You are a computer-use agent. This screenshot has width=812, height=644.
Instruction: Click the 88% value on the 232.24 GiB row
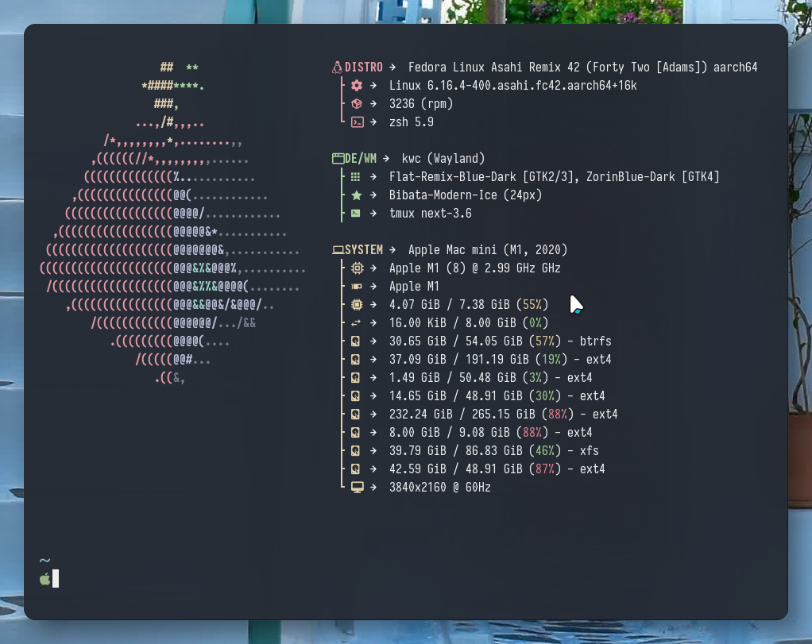[557, 415]
